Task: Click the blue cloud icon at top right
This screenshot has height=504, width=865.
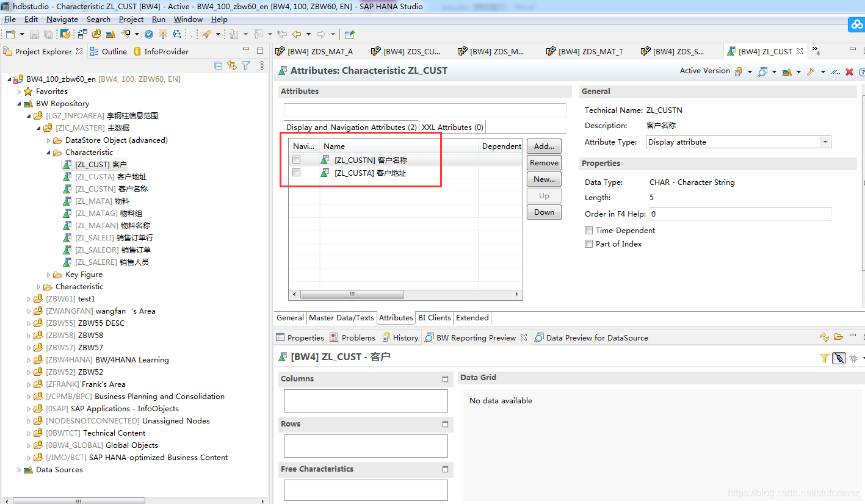Action: pos(856,25)
